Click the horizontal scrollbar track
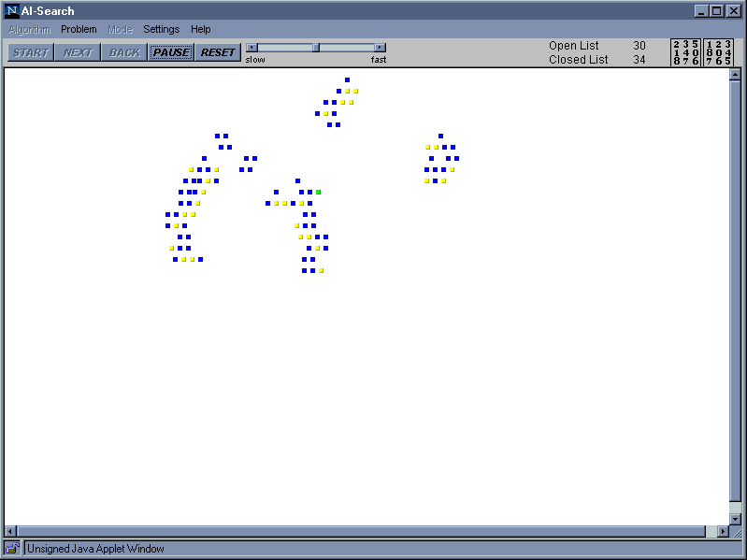The height and width of the screenshot is (560, 747). click(366, 531)
